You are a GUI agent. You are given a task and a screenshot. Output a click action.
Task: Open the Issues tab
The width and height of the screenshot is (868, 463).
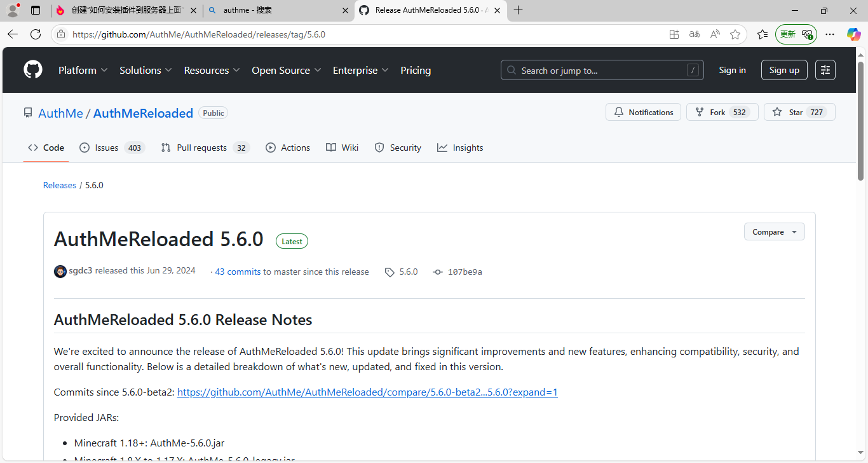pyautogui.click(x=112, y=148)
